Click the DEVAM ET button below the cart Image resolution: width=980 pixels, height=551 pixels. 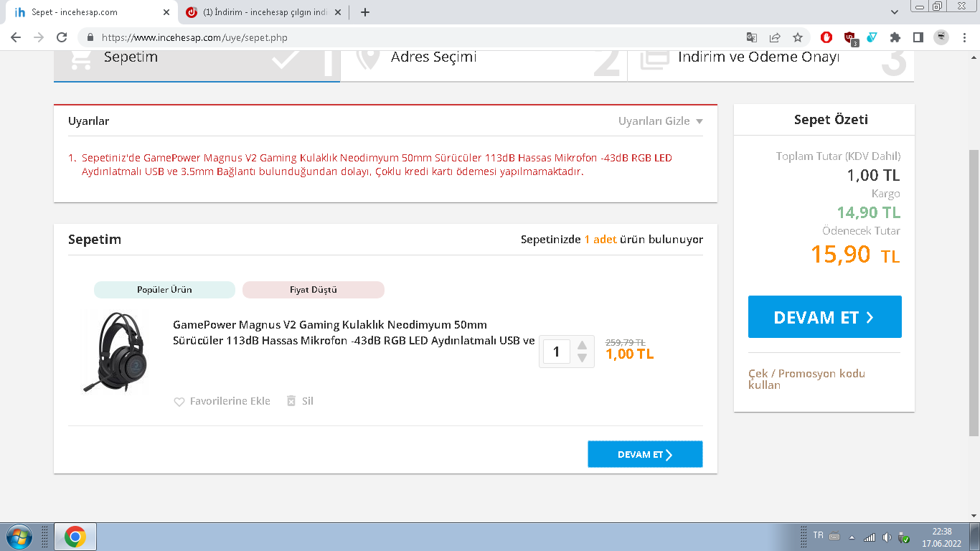coord(645,454)
